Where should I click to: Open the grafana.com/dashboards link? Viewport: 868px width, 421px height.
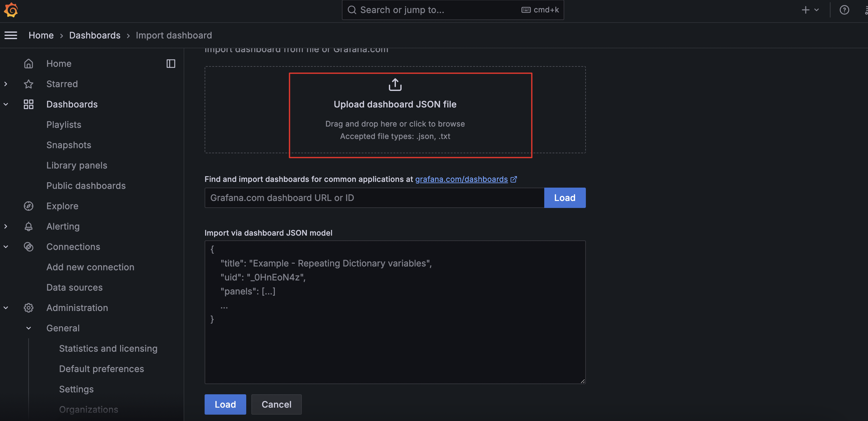tap(461, 179)
